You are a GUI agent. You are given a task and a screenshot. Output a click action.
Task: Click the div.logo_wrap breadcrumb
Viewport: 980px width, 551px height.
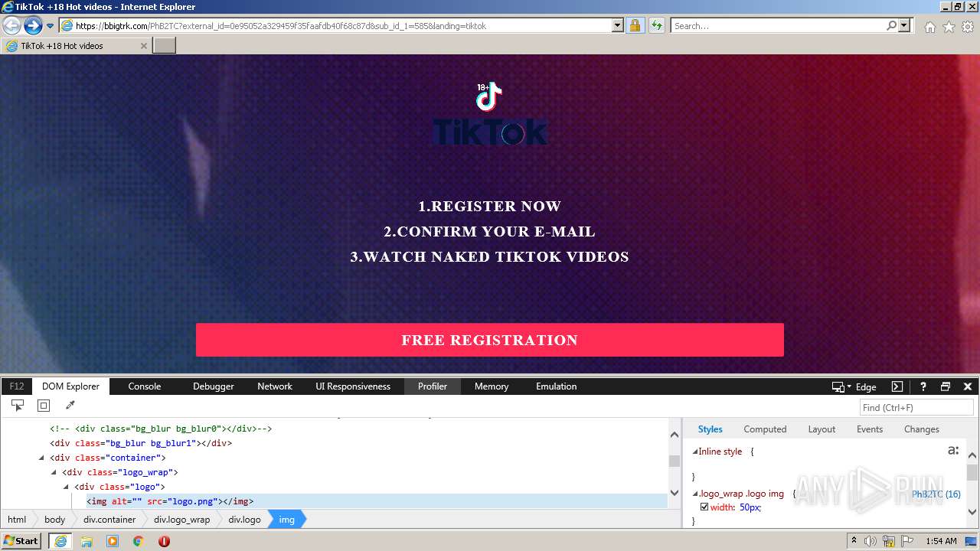tap(181, 520)
